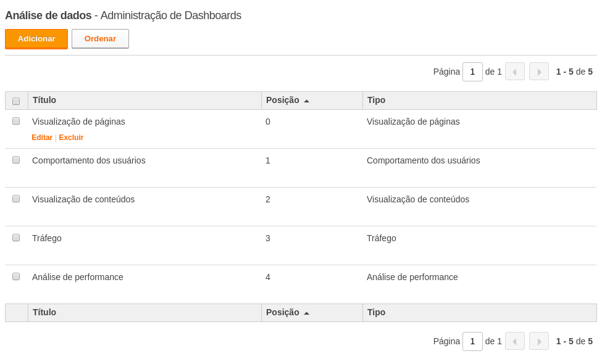This screenshot has height=364, width=602.
Task: Click the top next page arrow
Action: coord(539,72)
